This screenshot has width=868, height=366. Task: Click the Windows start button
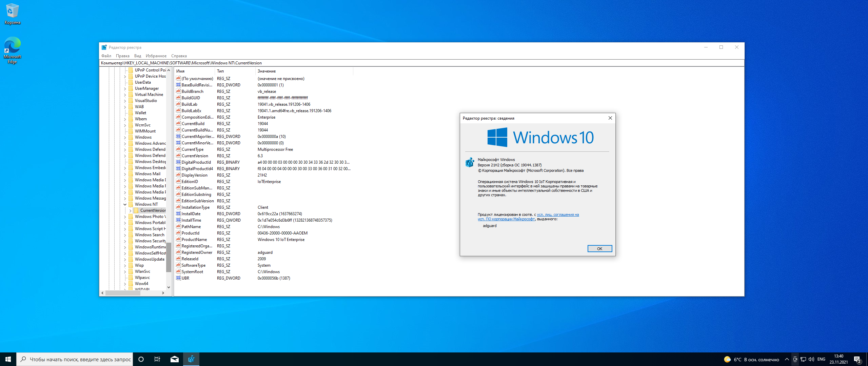tap(8, 359)
